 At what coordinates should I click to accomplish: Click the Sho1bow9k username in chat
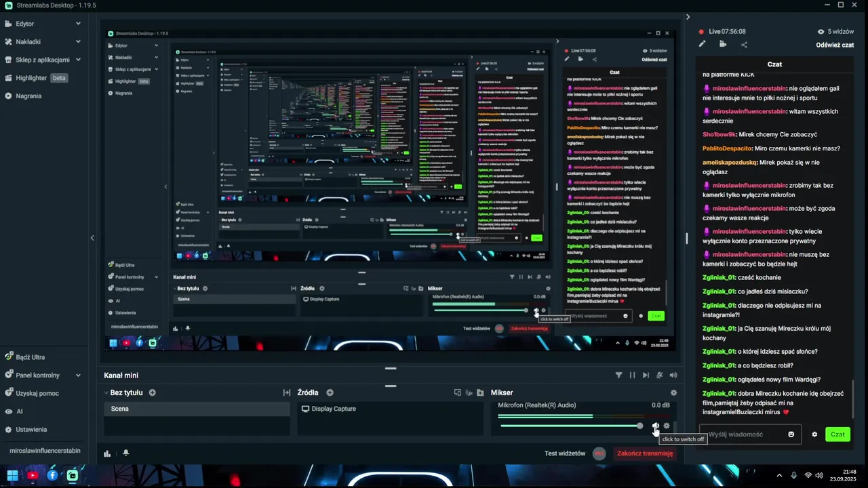pyautogui.click(x=719, y=134)
